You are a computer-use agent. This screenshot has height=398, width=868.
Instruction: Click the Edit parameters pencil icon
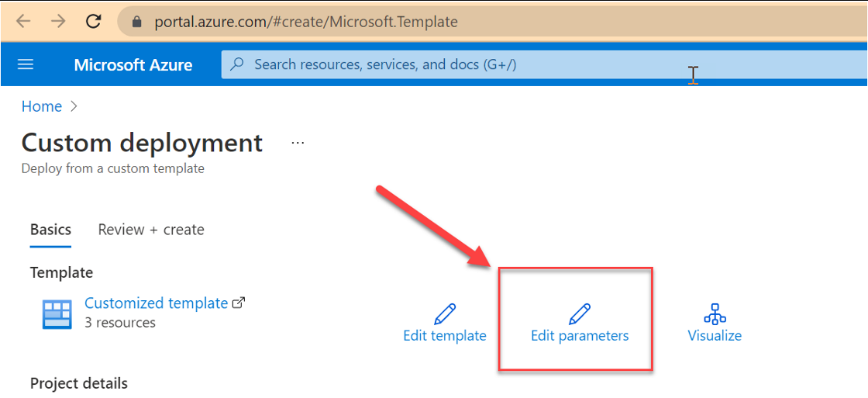coord(580,313)
